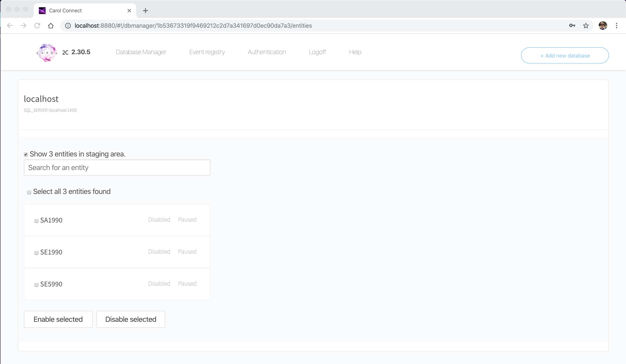Click Disable selected
This screenshot has height=364, width=626.
[131, 319]
